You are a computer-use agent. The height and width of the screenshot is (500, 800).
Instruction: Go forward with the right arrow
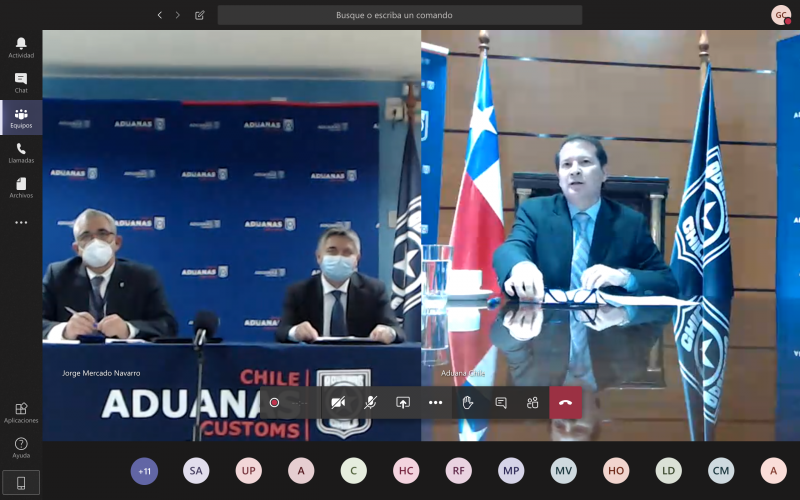(x=178, y=15)
